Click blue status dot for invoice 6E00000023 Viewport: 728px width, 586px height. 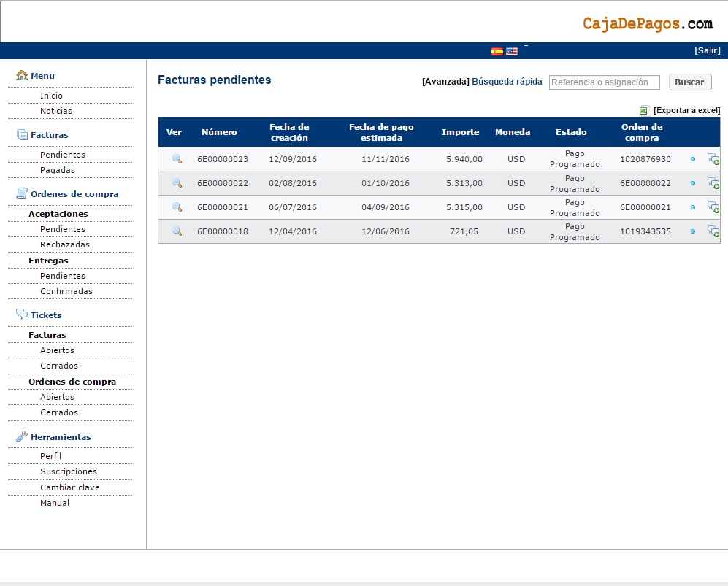(693, 159)
